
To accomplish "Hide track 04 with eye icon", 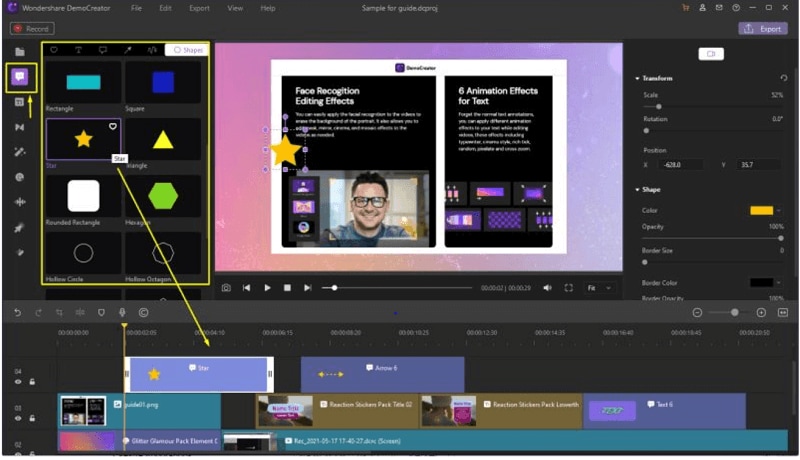I will click(x=18, y=381).
